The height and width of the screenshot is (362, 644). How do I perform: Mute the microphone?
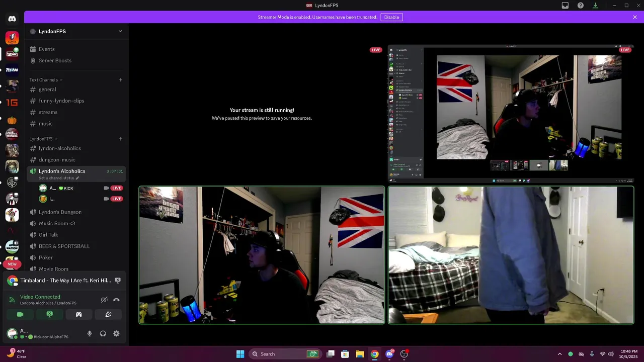(x=90, y=333)
